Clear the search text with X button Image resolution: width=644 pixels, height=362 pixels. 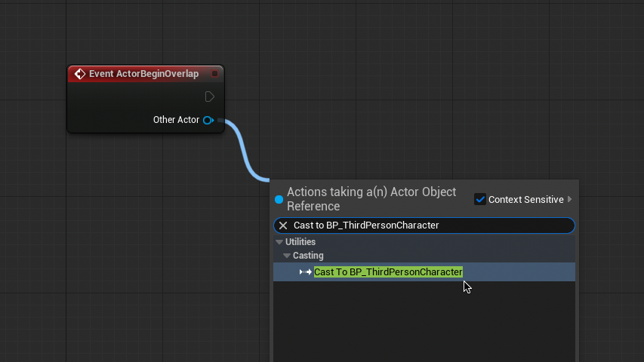point(283,225)
